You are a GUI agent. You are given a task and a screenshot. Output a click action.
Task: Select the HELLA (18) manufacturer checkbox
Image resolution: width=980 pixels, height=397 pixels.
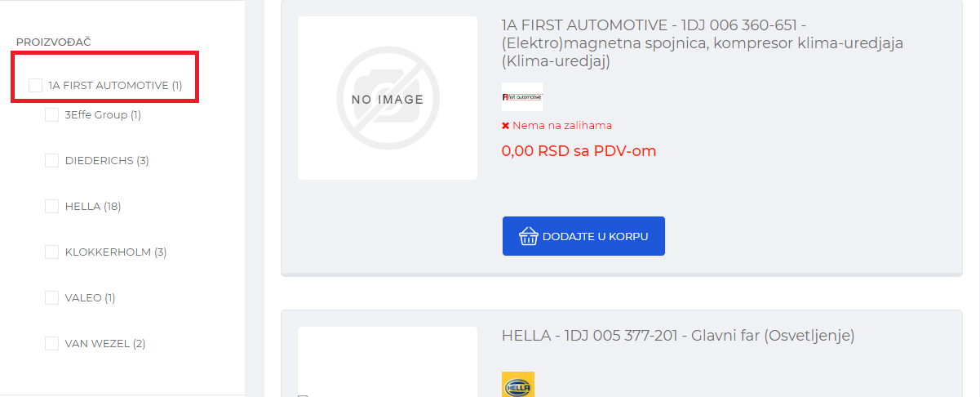tap(51, 207)
